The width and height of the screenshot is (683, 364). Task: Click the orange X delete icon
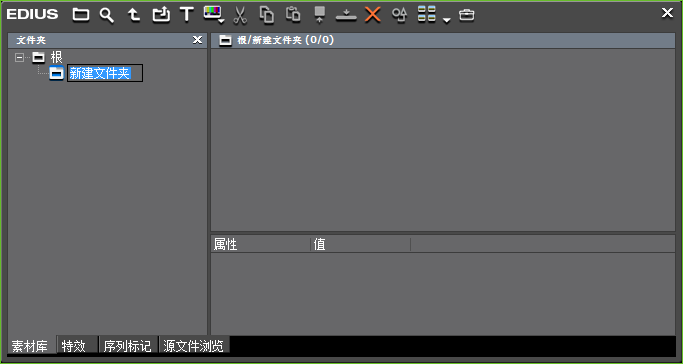(x=372, y=15)
